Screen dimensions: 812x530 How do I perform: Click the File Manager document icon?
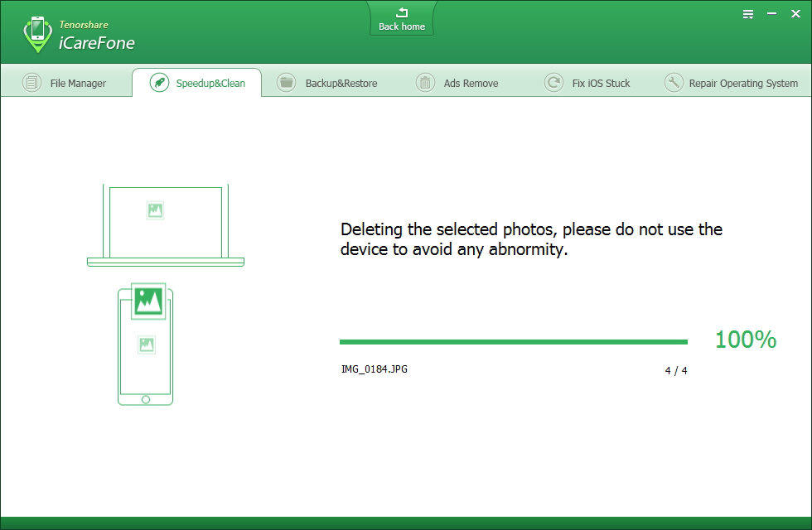click(x=31, y=83)
